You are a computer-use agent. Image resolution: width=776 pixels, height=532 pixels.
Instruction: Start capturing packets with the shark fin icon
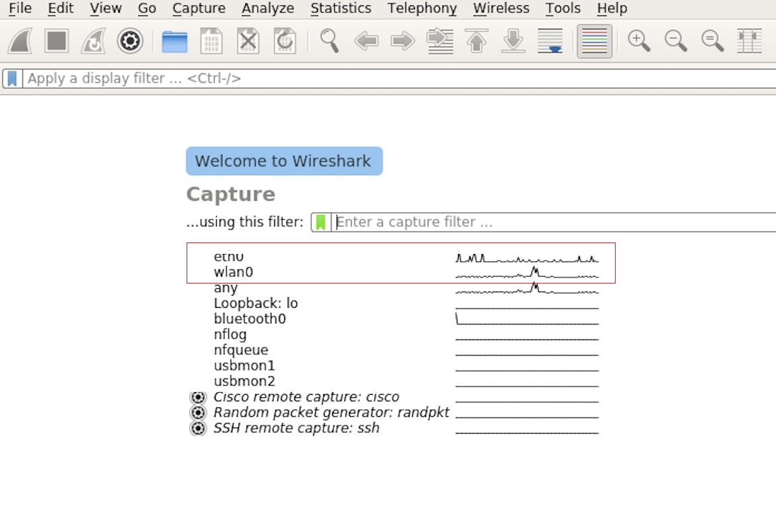pos(19,40)
